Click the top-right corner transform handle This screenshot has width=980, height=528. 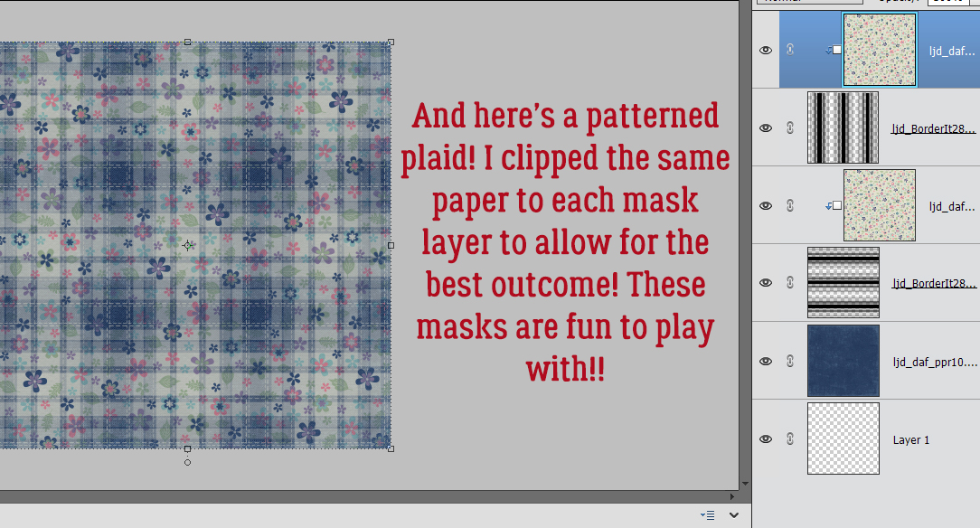[x=391, y=42]
